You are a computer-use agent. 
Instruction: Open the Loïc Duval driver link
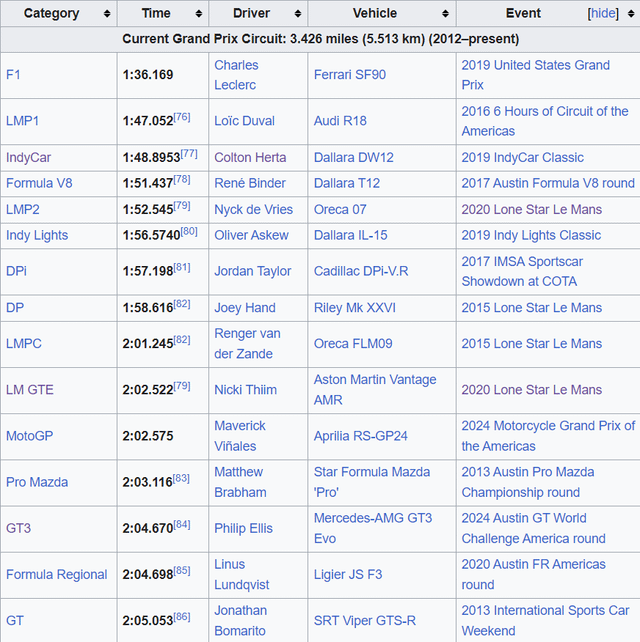pos(244,121)
